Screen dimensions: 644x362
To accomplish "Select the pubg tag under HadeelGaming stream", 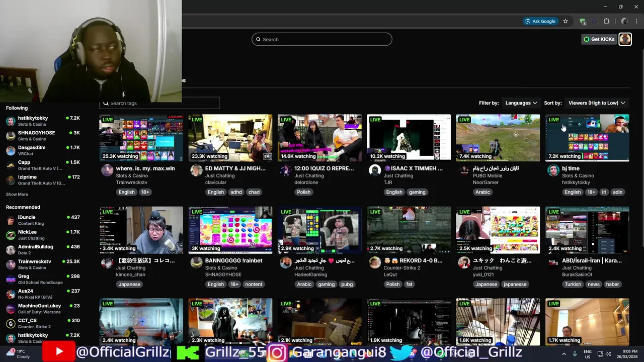I will click(x=347, y=284).
